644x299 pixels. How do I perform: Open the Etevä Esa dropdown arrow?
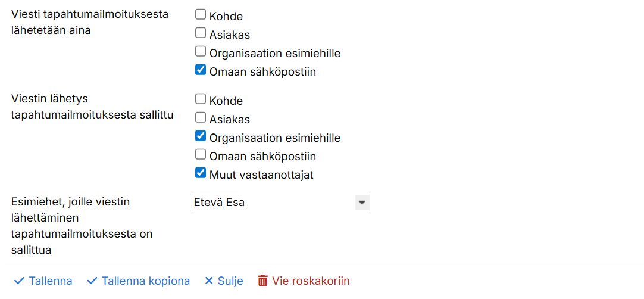click(361, 203)
